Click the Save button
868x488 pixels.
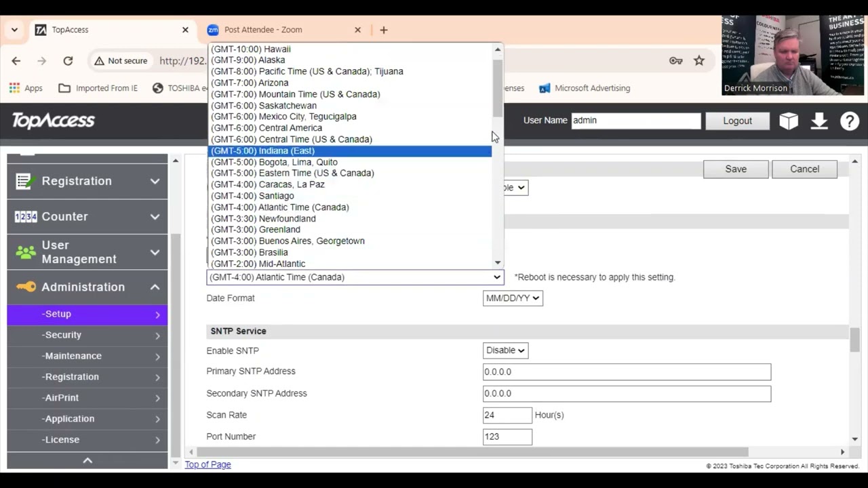point(736,169)
